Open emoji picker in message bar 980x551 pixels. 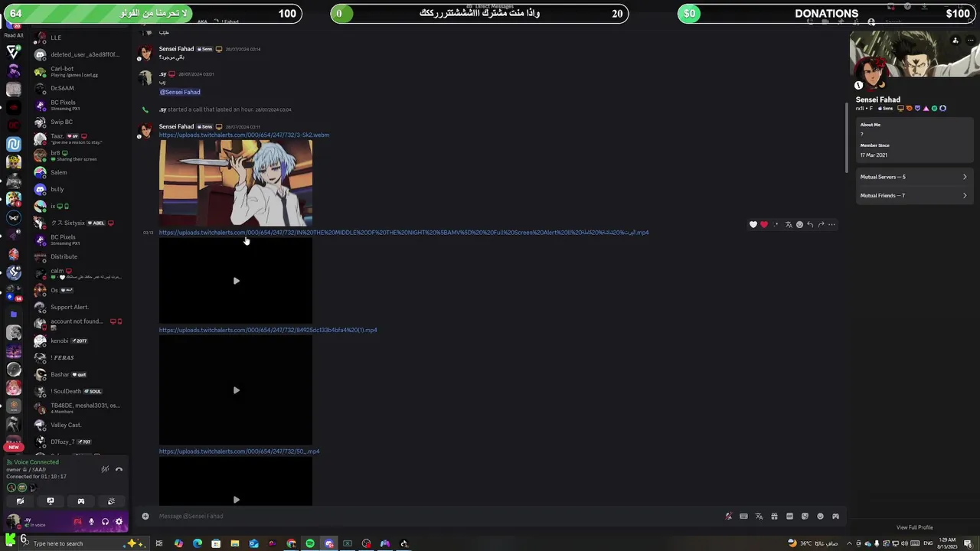coord(820,516)
